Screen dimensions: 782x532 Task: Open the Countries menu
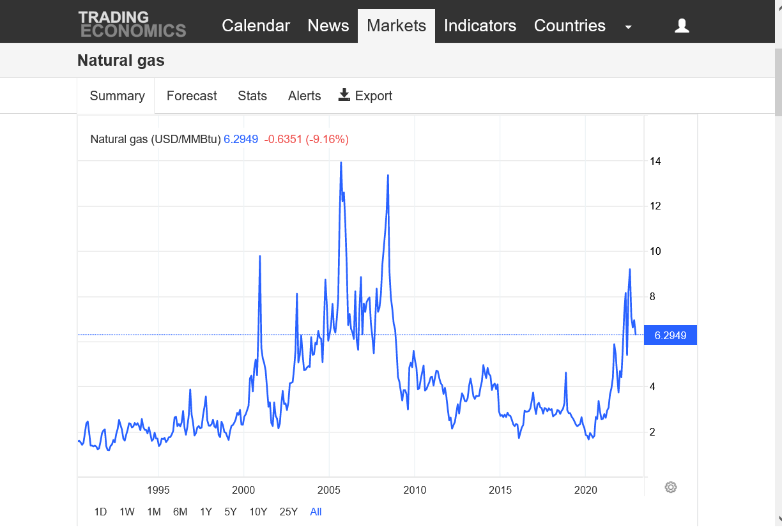pyautogui.click(x=569, y=26)
